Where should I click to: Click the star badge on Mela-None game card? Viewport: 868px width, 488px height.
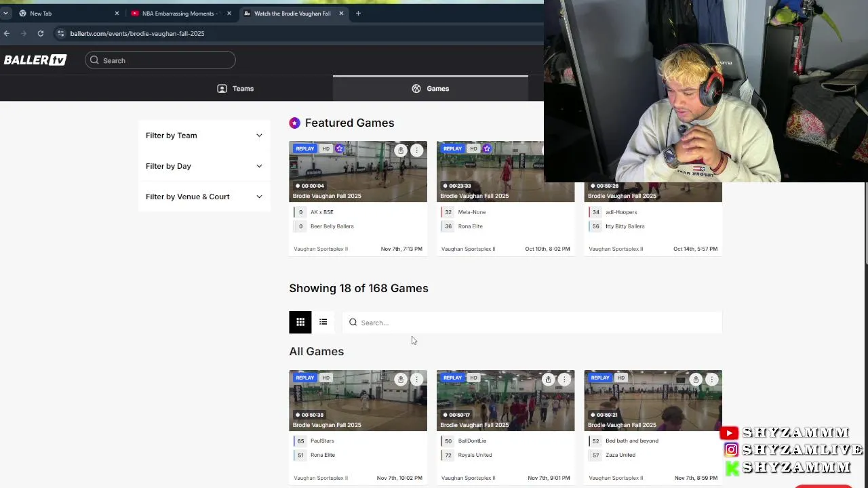[x=487, y=148]
